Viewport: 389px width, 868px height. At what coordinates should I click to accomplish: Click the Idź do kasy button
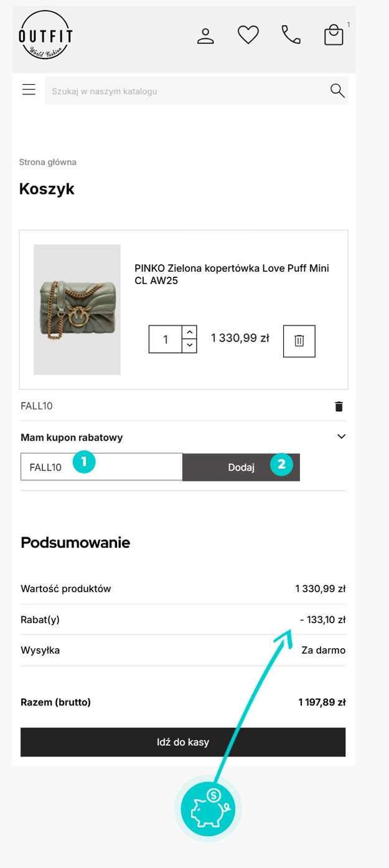pos(183,742)
